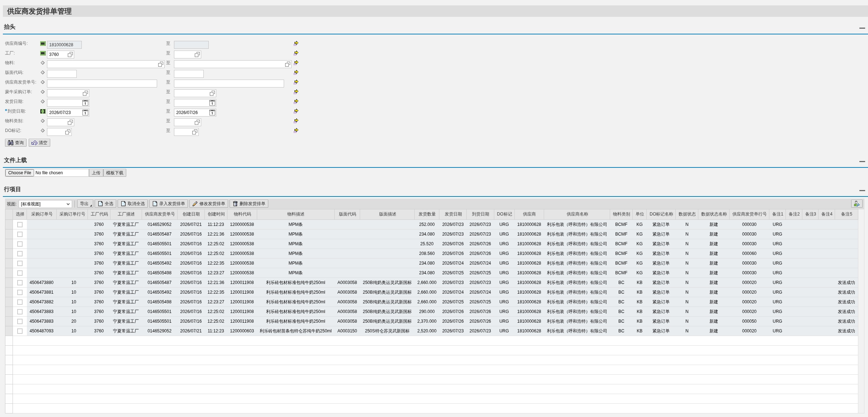This screenshot has height=417, width=868.
Task: Open value help for 蒙牛采购订单 end field
Action: tap(212, 93)
